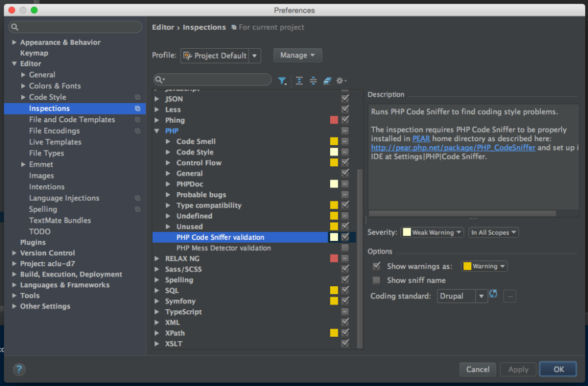Click the filter inspections funnel icon

pyautogui.click(x=282, y=81)
